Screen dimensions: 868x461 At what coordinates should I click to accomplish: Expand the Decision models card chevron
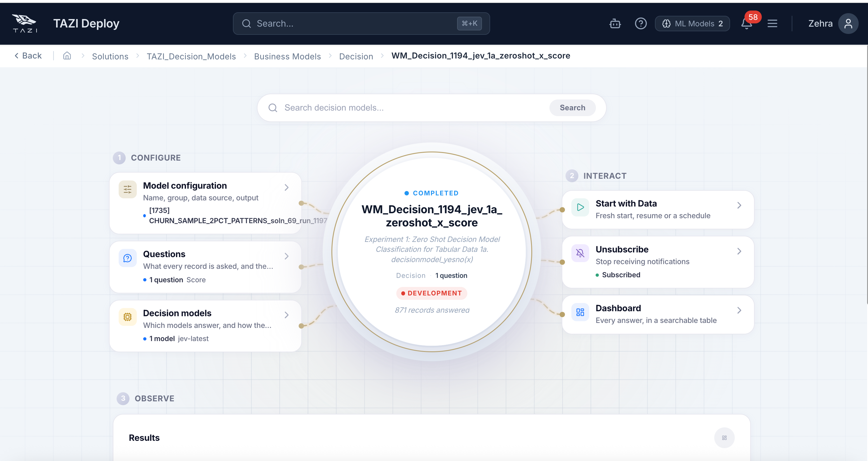coord(286,315)
